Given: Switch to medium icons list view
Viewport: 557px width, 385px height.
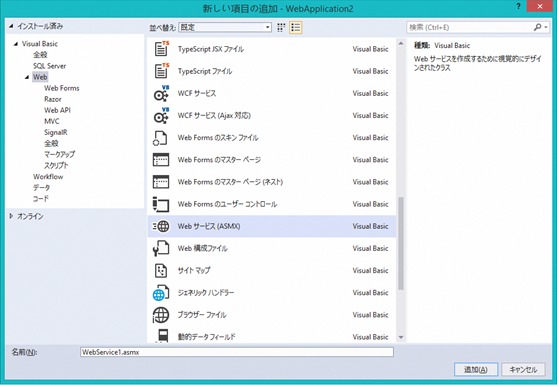Looking at the screenshot, I should click(x=296, y=27).
